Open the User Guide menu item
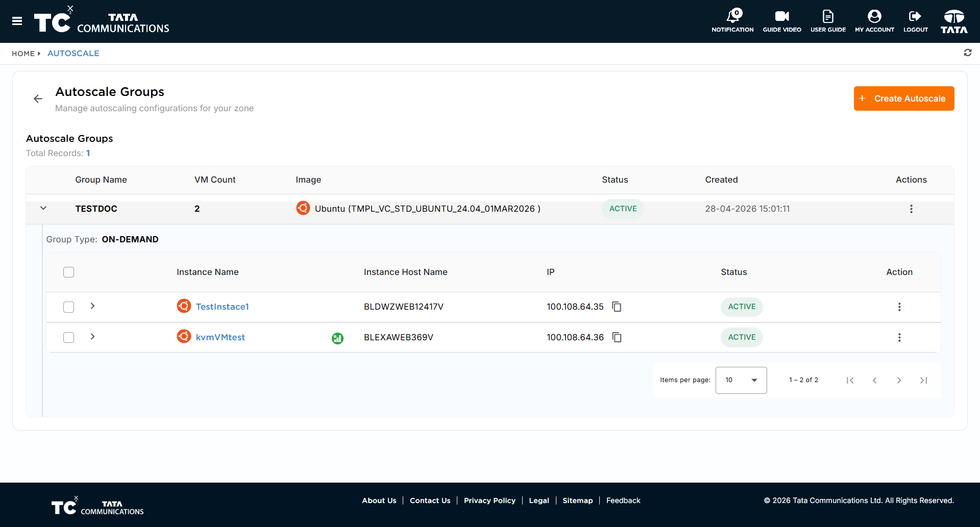980x527 pixels. pos(828,21)
